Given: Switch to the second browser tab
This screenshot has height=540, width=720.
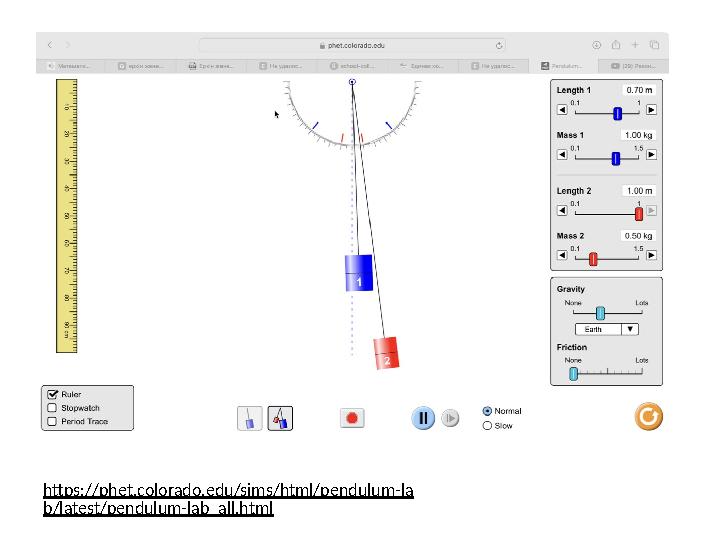Looking at the screenshot, I should coord(140,66).
